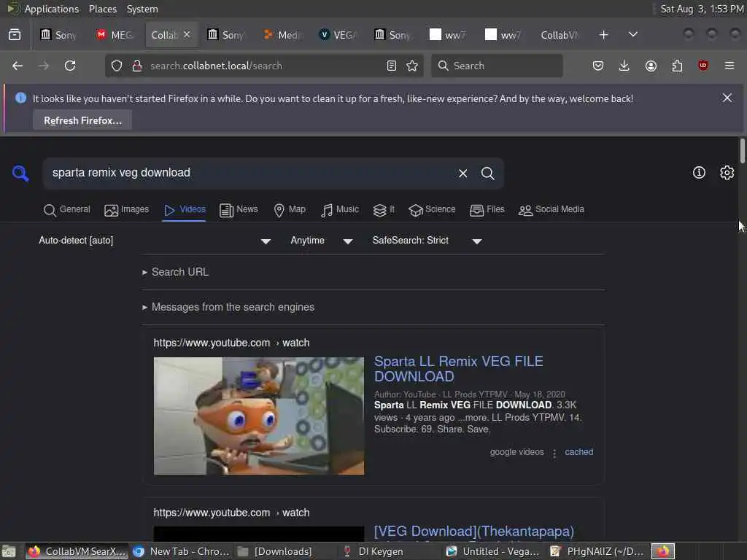Switch to the Map category
The image size is (747, 560).
click(x=290, y=209)
